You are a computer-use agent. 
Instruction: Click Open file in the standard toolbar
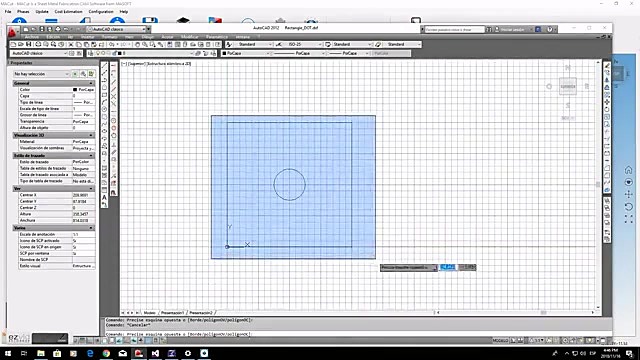[21, 44]
